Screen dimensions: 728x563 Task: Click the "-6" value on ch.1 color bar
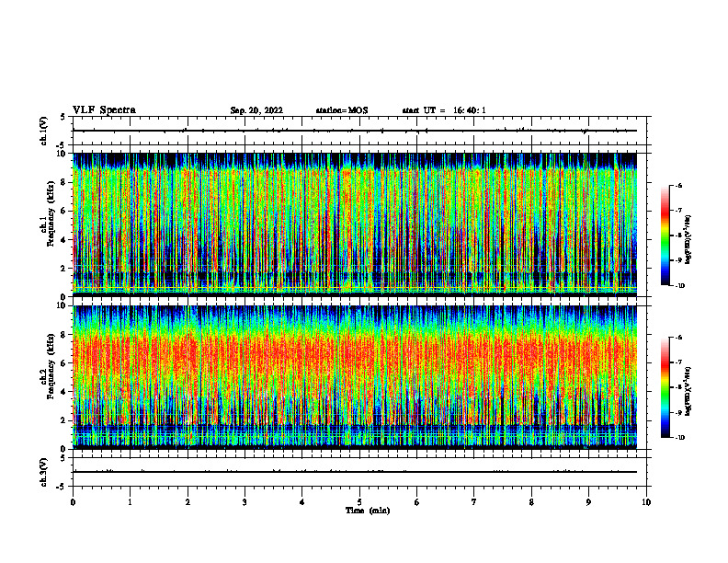click(679, 185)
